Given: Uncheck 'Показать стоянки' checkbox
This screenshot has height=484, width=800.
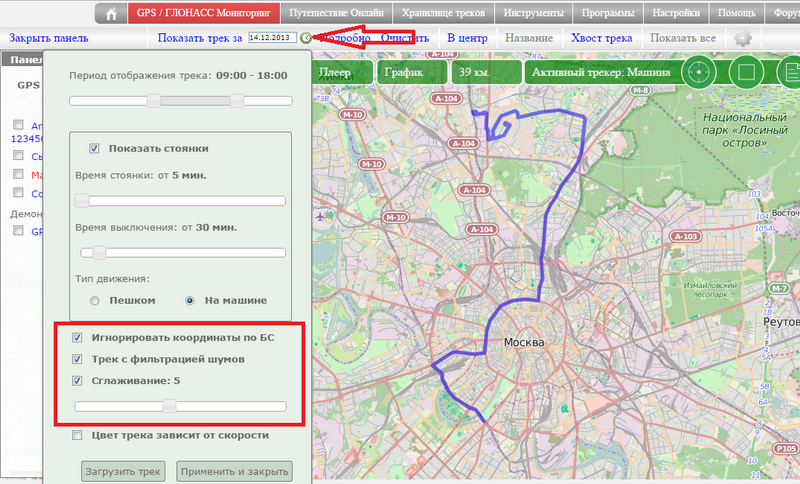Looking at the screenshot, I should (94, 148).
